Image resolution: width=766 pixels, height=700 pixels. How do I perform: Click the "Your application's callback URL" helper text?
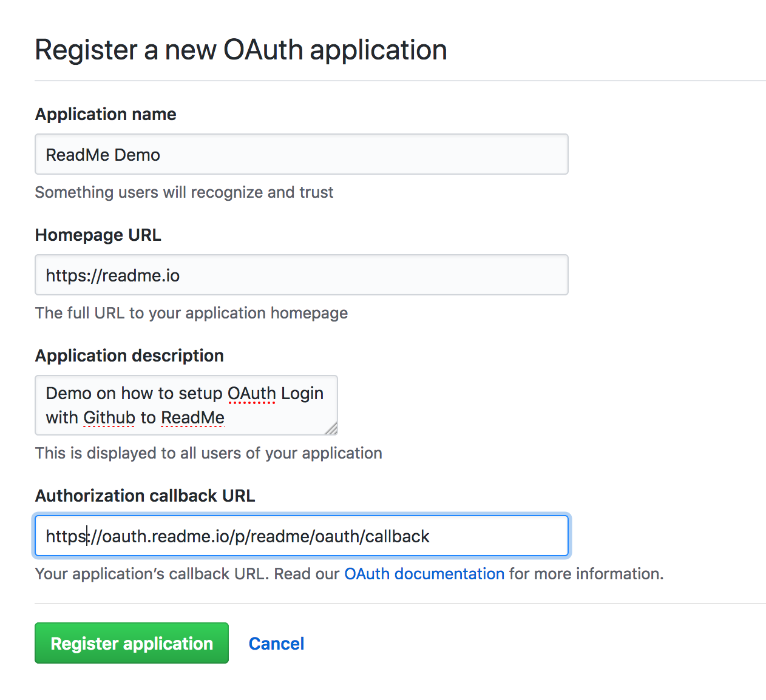(x=151, y=574)
